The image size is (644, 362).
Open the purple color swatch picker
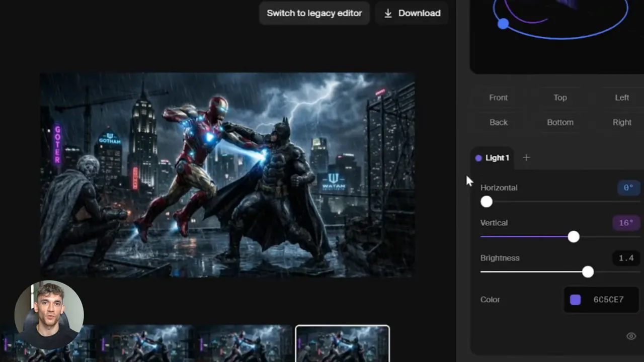click(576, 300)
